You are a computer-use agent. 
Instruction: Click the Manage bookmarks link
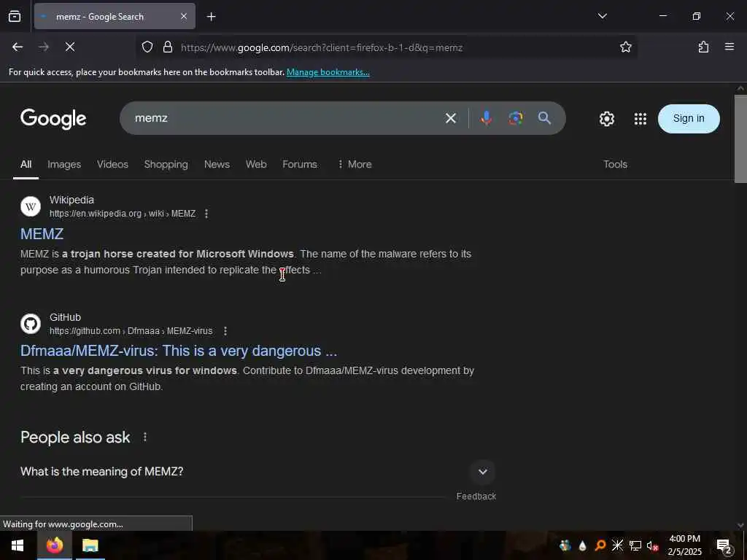pos(328,72)
